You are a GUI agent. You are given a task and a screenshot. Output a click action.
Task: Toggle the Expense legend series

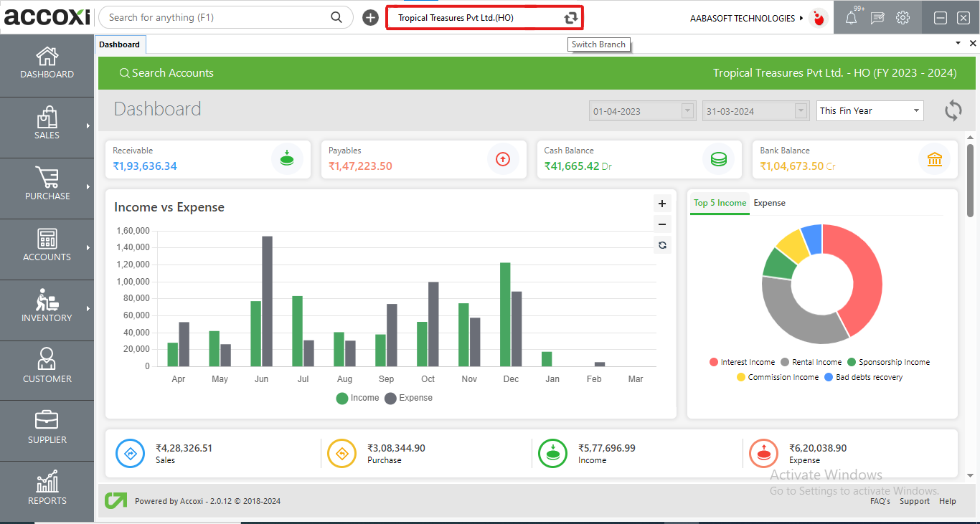[408, 398]
